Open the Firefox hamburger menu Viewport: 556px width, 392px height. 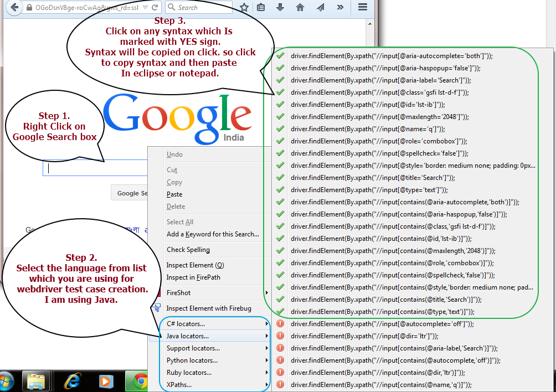click(x=362, y=7)
